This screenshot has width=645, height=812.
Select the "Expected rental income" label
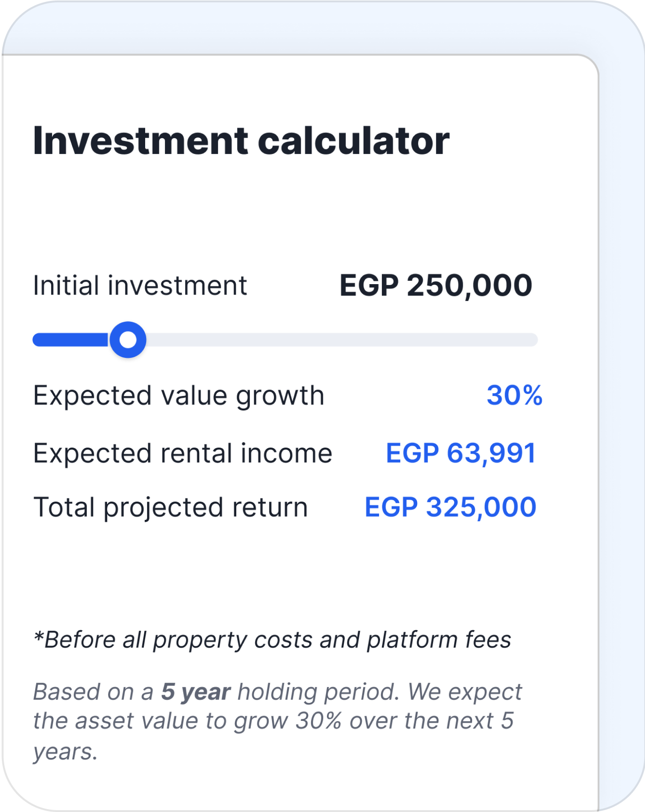pos(183,454)
